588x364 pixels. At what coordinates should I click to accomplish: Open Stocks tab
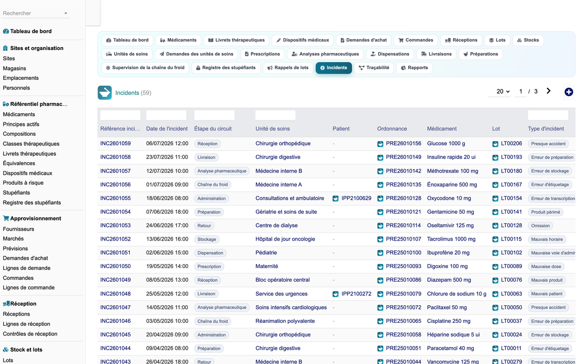(x=528, y=40)
